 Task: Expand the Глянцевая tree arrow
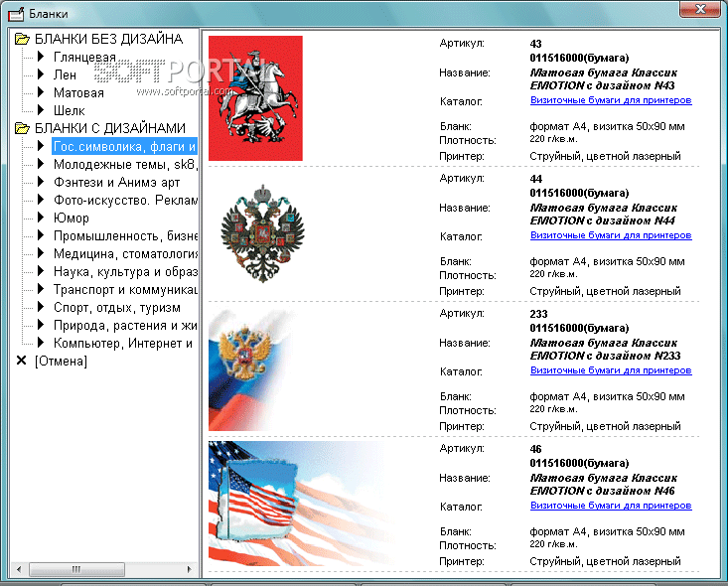41,57
